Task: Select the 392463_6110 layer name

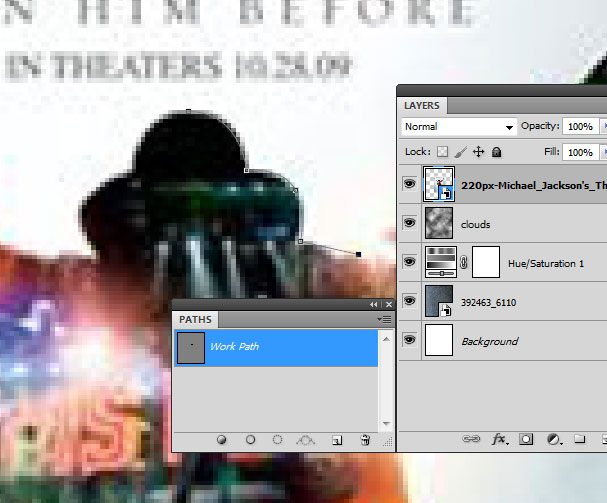Action: coord(489,302)
